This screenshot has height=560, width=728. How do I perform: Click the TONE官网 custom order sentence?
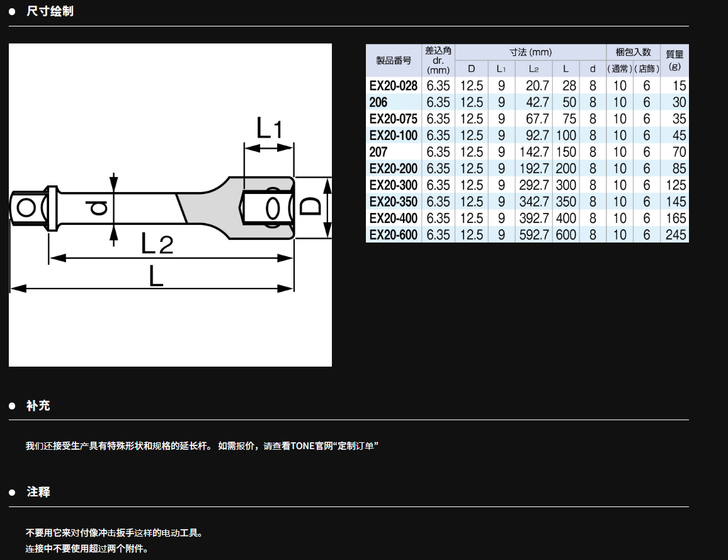click(x=202, y=446)
